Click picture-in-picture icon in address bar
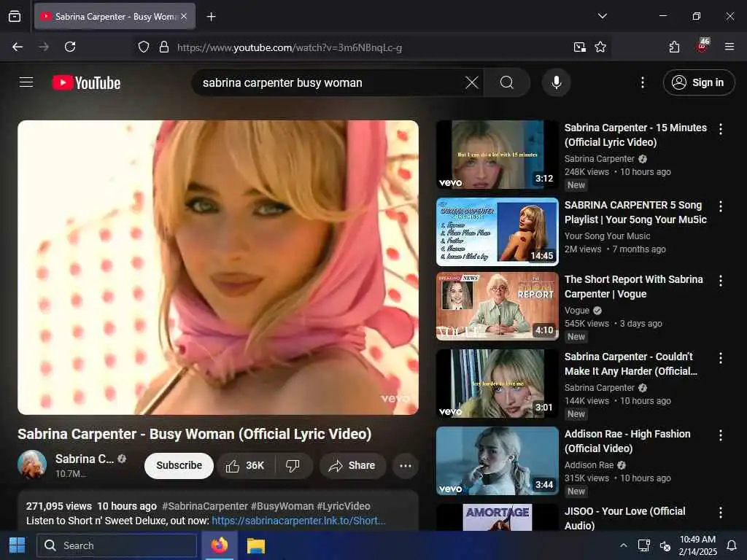Image resolution: width=747 pixels, height=560 pixels. tap(579, 47)
